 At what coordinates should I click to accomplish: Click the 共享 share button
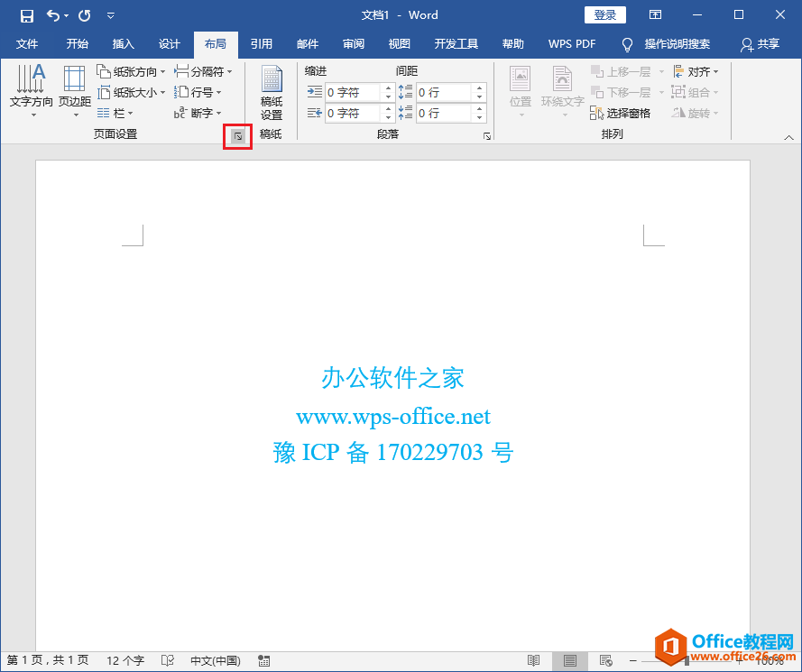761,44
